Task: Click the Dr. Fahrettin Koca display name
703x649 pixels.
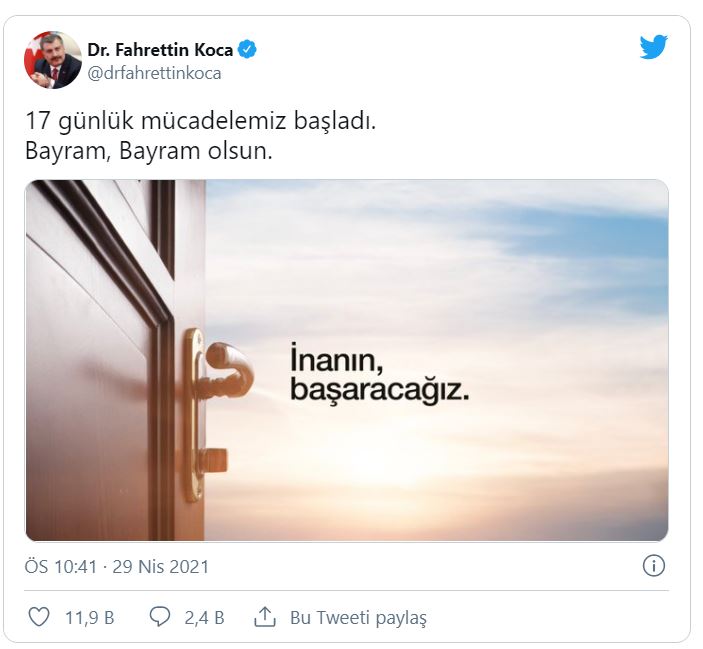Action: 161,50
